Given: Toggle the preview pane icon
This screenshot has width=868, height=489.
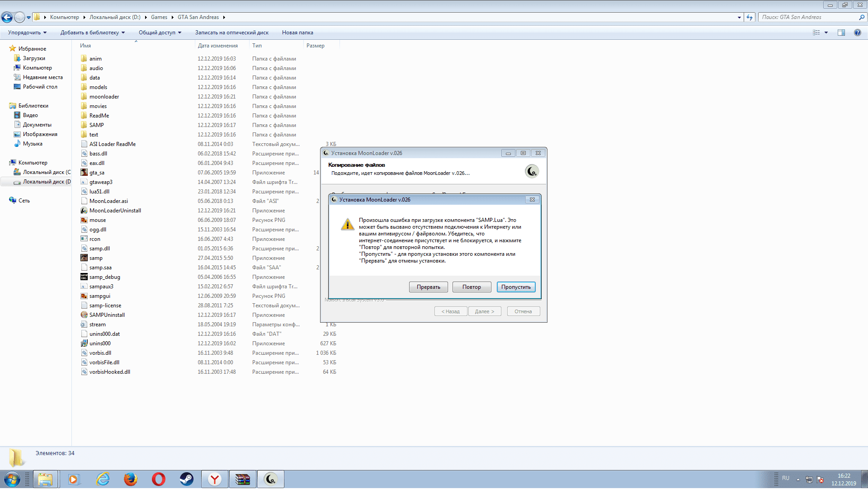Looking at the screenshot, I should pos(841,33).
